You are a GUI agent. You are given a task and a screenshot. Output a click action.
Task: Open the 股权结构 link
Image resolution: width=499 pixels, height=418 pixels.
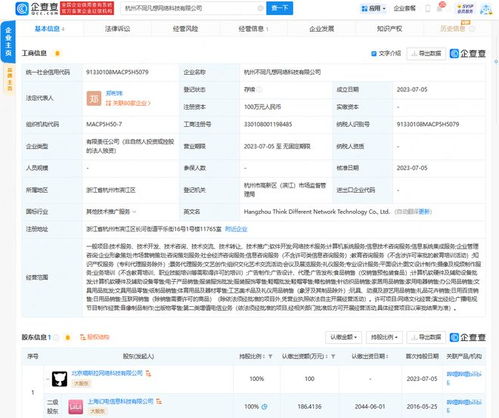(95, 337)
